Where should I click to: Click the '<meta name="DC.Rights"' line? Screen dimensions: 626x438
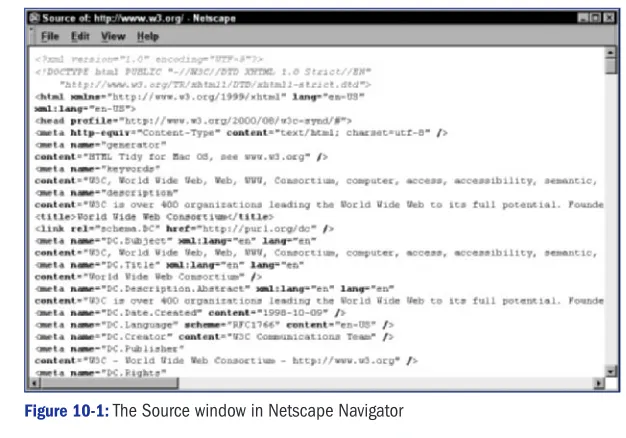[x=101, y=373]
